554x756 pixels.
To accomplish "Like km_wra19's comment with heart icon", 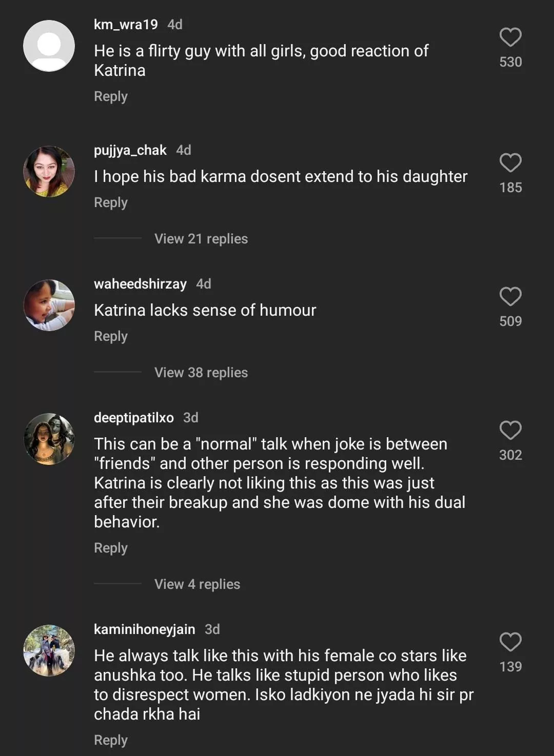I will tap(510, 37).
